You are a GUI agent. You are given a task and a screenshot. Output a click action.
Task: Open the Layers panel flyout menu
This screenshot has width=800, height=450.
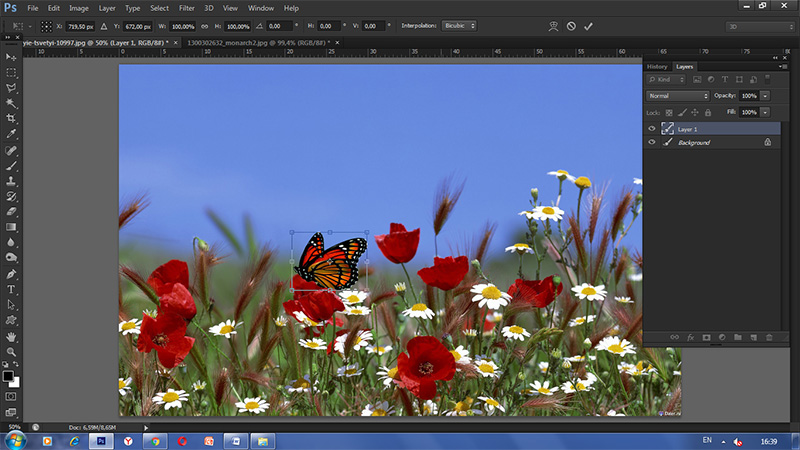click(x=783, y=66)
